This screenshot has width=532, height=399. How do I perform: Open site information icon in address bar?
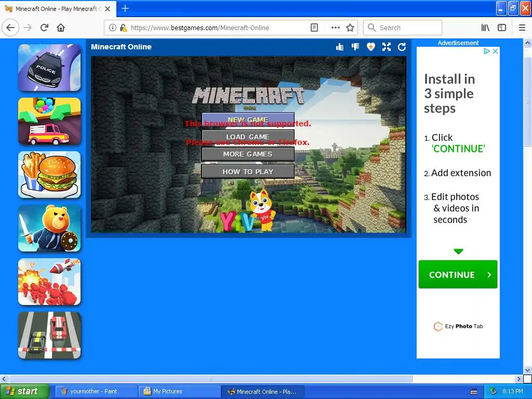(x=113, y=28)
